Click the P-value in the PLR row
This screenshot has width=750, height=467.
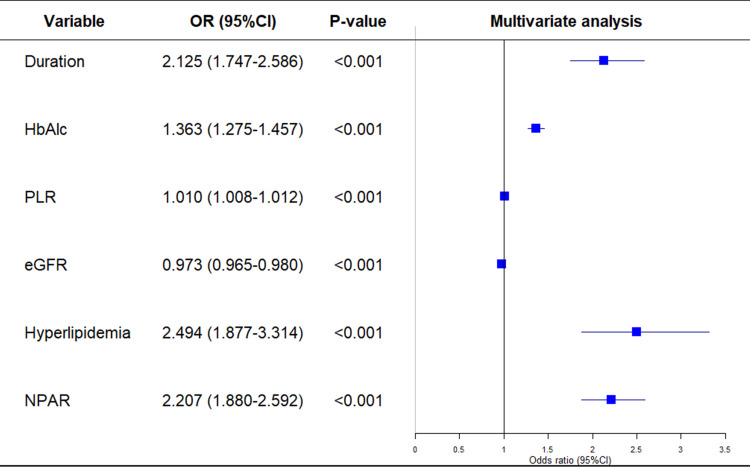357,196
